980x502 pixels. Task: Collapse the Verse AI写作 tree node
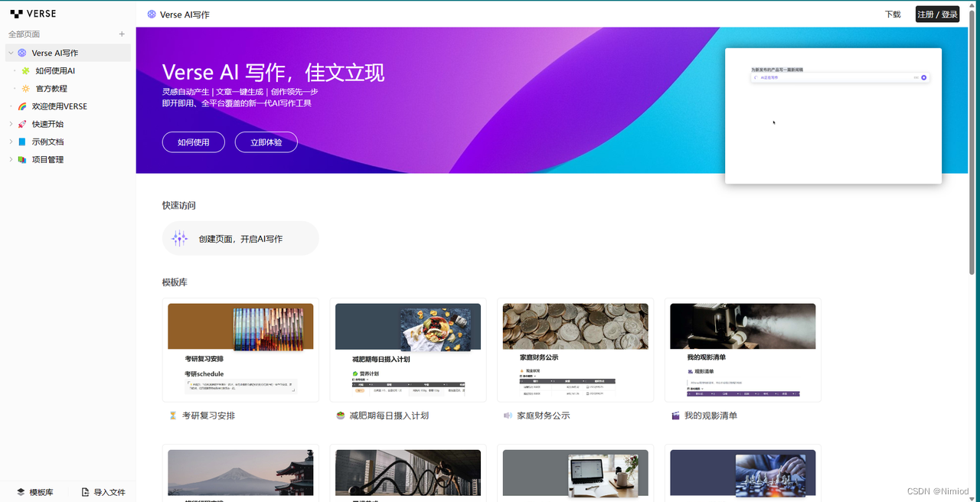[x=11, y=53]
